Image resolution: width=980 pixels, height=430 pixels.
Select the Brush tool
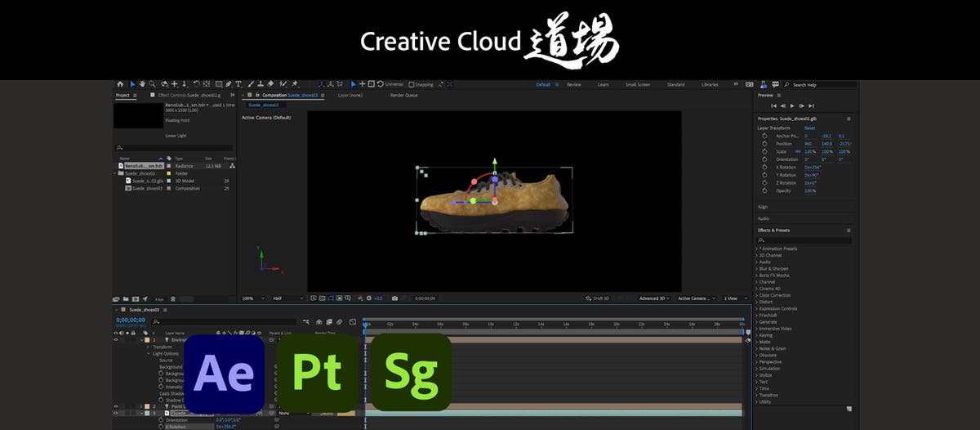point(250,84)
